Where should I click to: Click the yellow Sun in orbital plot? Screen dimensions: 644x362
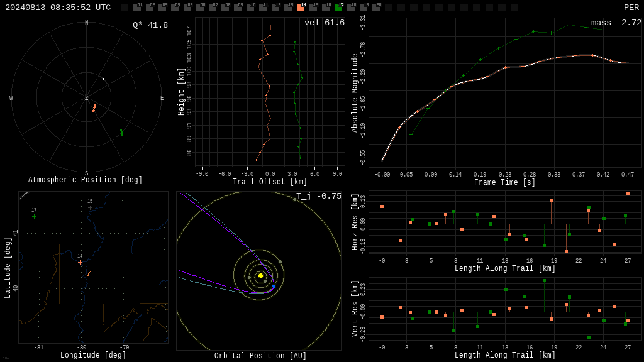tap(260, 275)
